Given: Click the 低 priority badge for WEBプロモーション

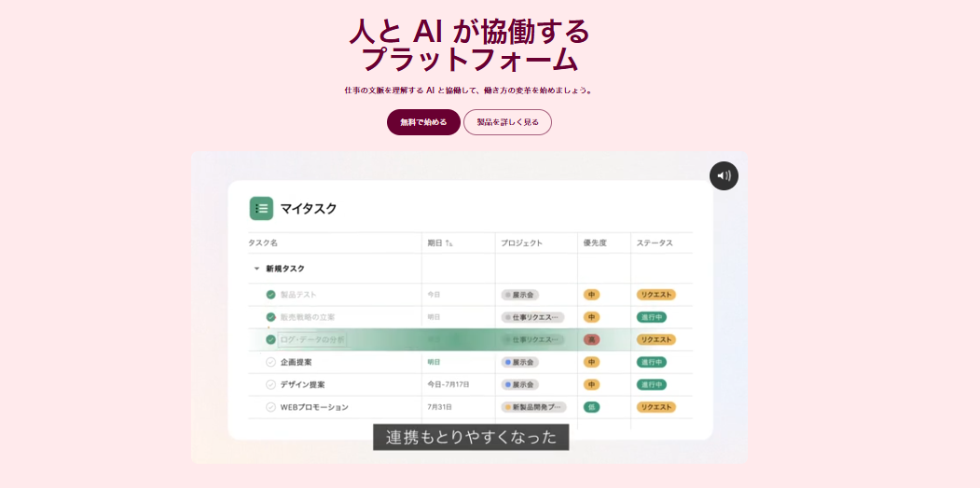Looking at the screenshot, I should pos(591,407).
